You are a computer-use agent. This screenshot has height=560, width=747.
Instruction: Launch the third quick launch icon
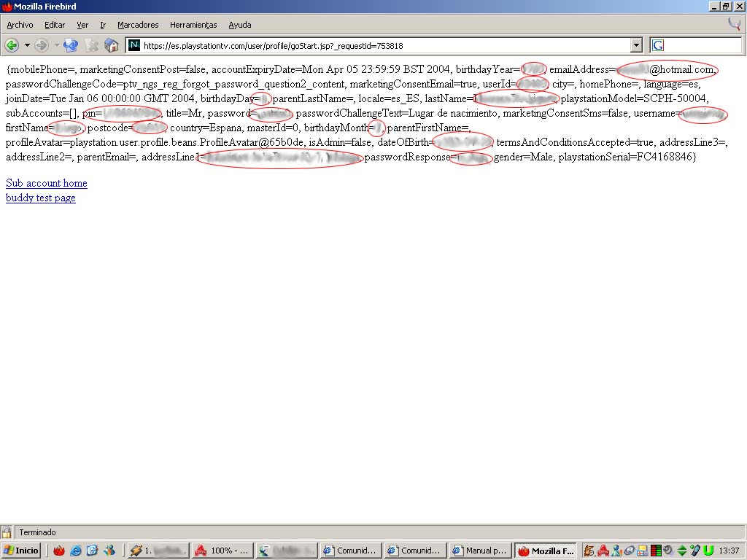point(93,551)
